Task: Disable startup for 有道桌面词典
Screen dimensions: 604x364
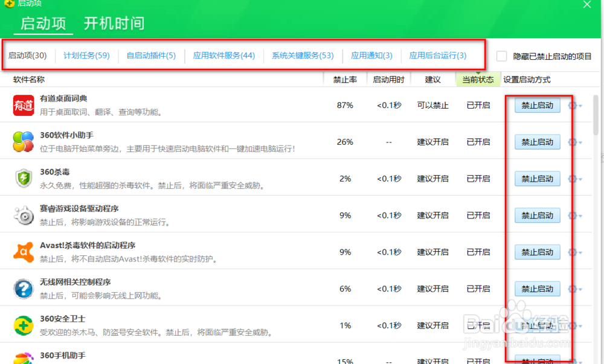Action: pyautogui.click(x=537, y=105)
